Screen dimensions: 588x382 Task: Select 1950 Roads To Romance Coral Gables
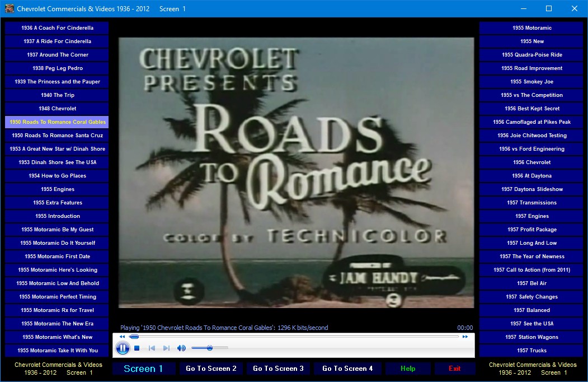point(57,122)
